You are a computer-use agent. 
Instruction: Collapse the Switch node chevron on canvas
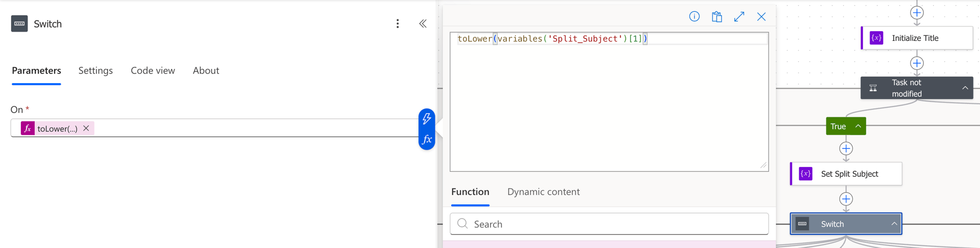894,224
